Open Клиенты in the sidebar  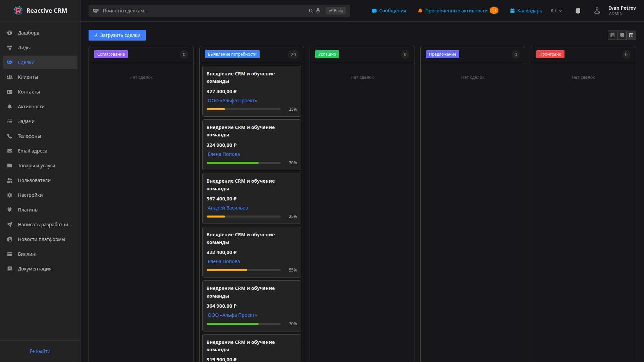point(40,77)
